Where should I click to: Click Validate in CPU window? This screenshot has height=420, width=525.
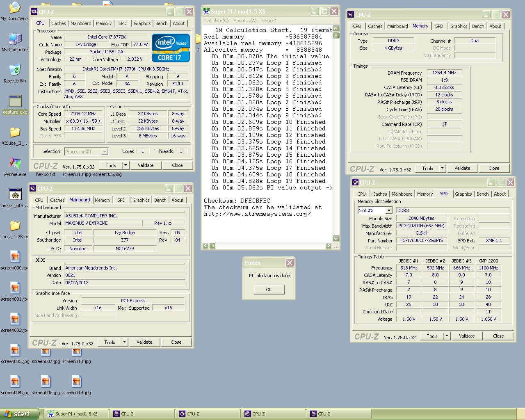(x=146, y=165)
